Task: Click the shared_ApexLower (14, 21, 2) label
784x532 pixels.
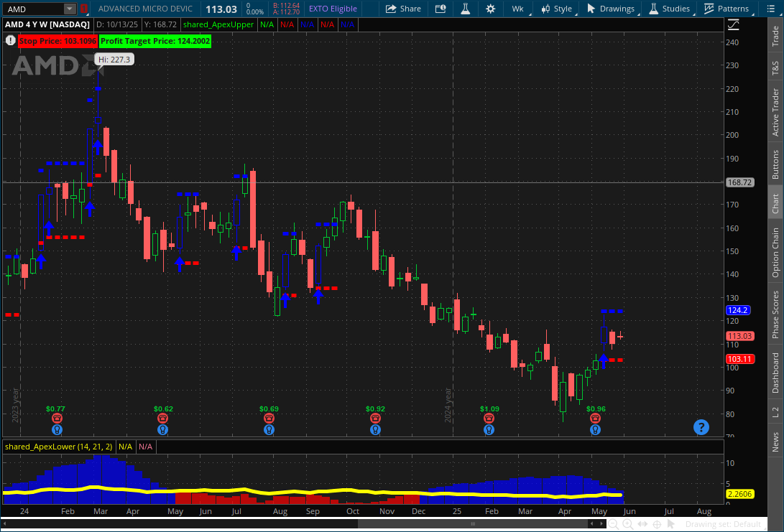Action: [x=58, y=447]
